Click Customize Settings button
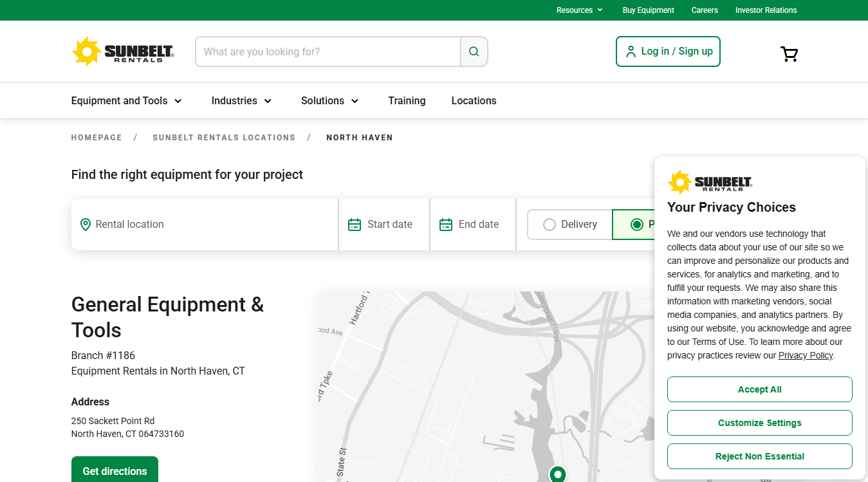 click(760, 423)
